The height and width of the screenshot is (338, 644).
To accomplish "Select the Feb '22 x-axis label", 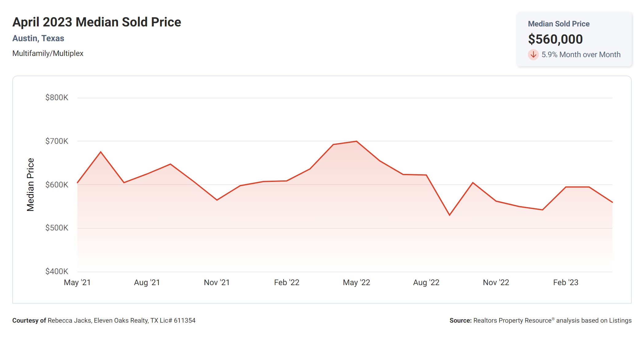I will pyautogui.click(x=287, y=283).
